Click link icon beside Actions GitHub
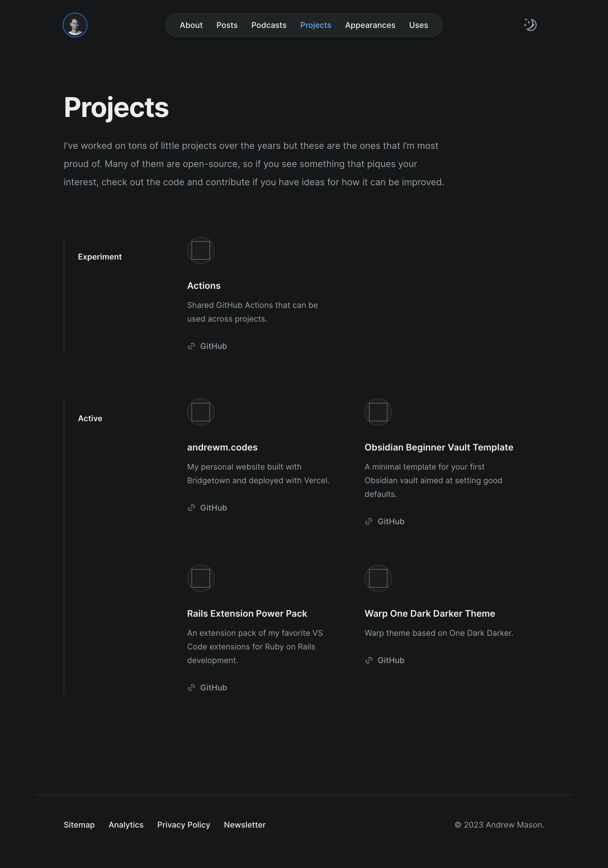Screen dimensions: 608x868 coord(192,346)
